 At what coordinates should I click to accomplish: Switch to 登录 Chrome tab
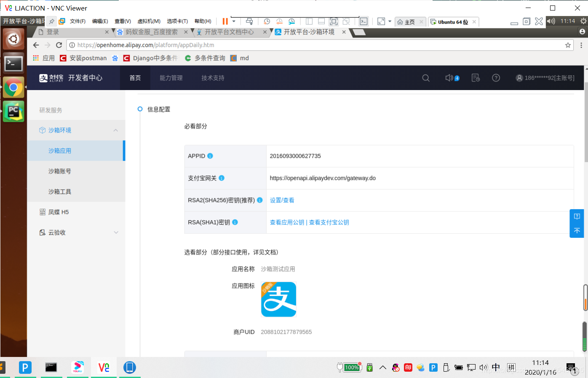[x=72, y=32]
